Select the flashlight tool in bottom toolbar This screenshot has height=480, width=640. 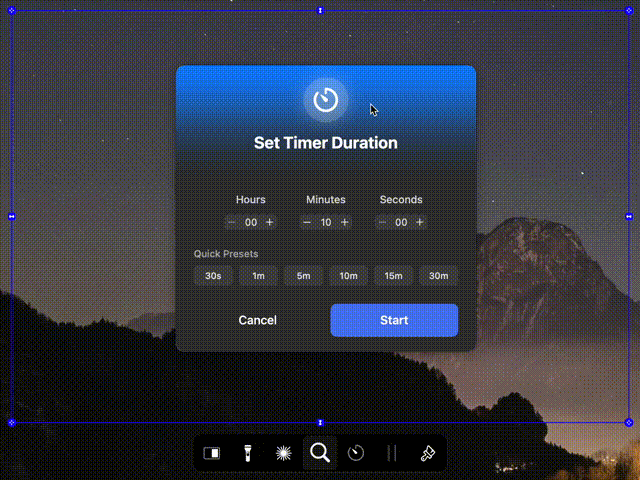pyautogui.click(x=247, y=453)
